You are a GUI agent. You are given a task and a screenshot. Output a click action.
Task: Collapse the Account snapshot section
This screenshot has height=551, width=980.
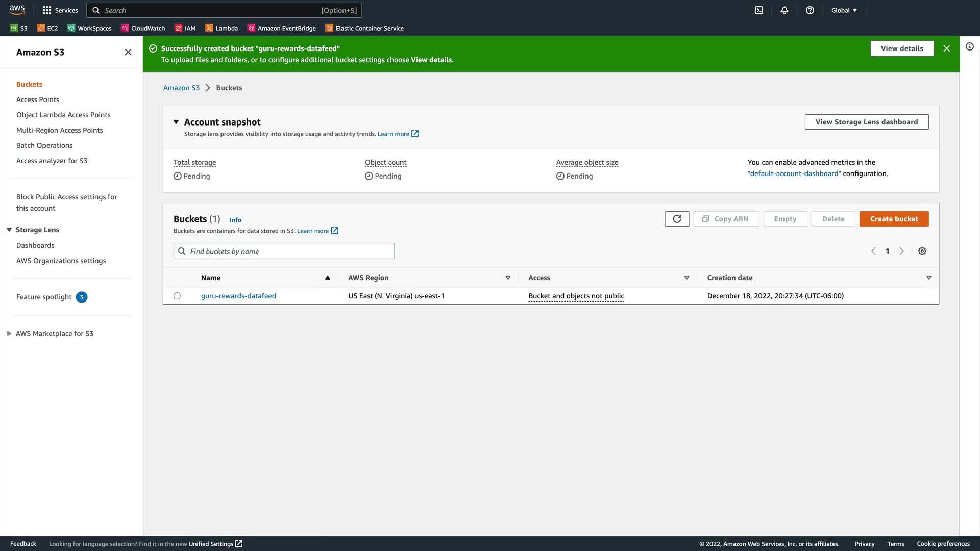click(176, 122)
